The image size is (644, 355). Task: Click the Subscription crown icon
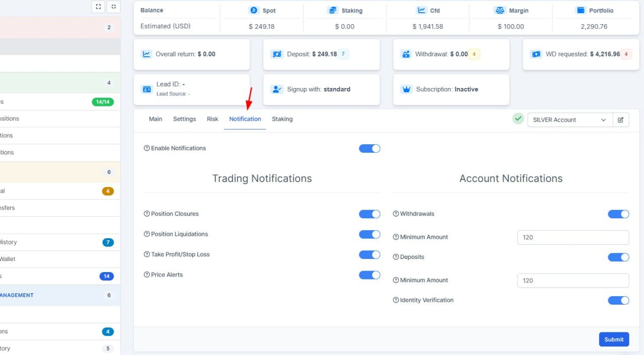tap(407, 89)
